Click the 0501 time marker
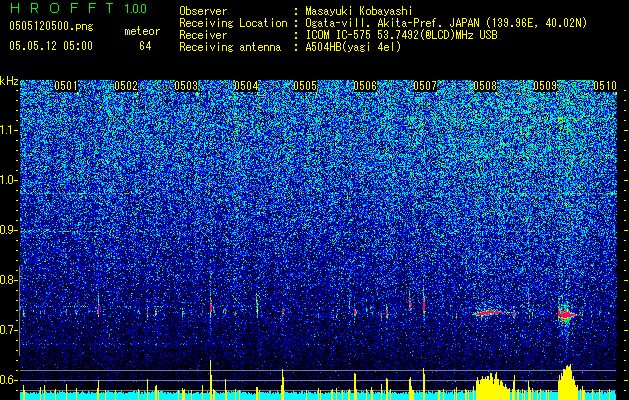The width and height of the screenshot is (629, 400). pyautogui.click(x=66, y=86)
